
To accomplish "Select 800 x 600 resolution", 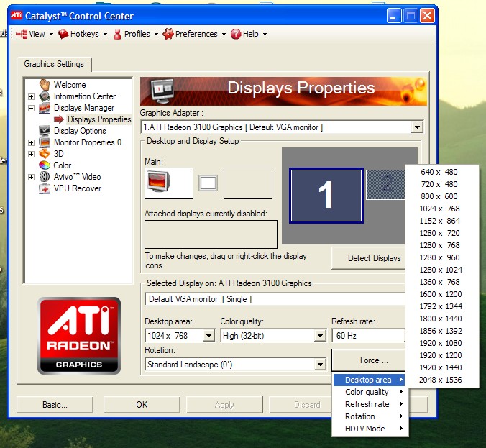I will [441, 196].
